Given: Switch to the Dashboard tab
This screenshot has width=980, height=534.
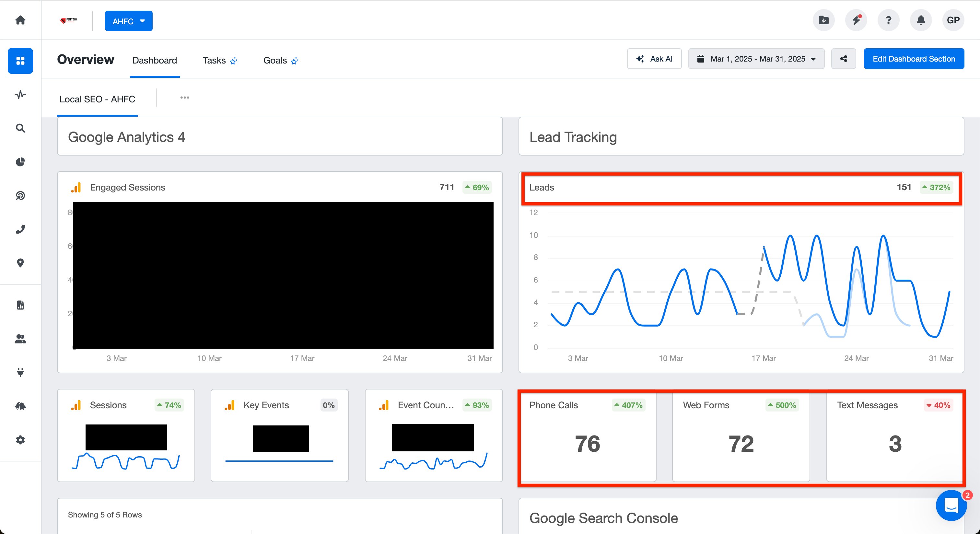Looking at the screenshot, I should [155, 61].
